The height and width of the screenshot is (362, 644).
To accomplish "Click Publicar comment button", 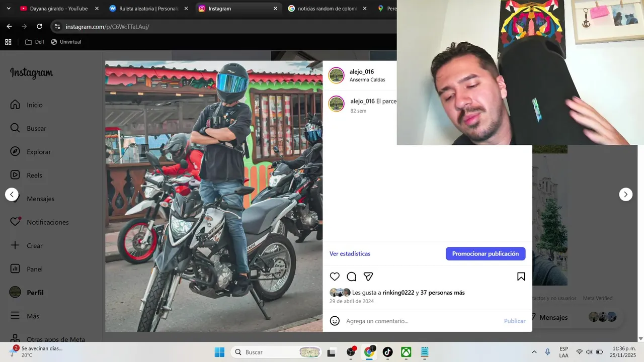I will click(515, 321).
